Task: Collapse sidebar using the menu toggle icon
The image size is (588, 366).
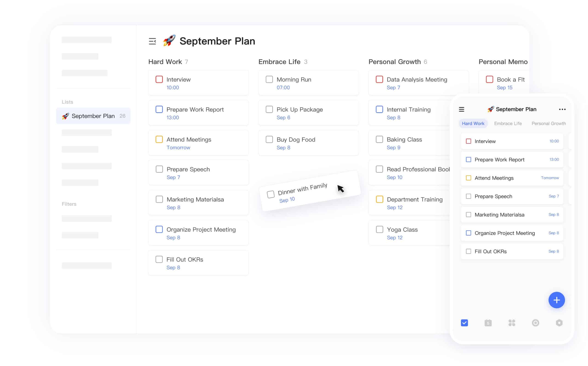Action: [152, 41]
